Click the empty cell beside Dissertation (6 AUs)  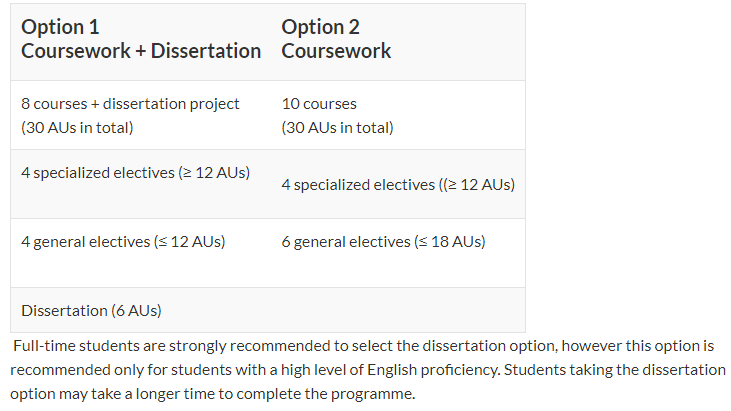pos(398,310)
